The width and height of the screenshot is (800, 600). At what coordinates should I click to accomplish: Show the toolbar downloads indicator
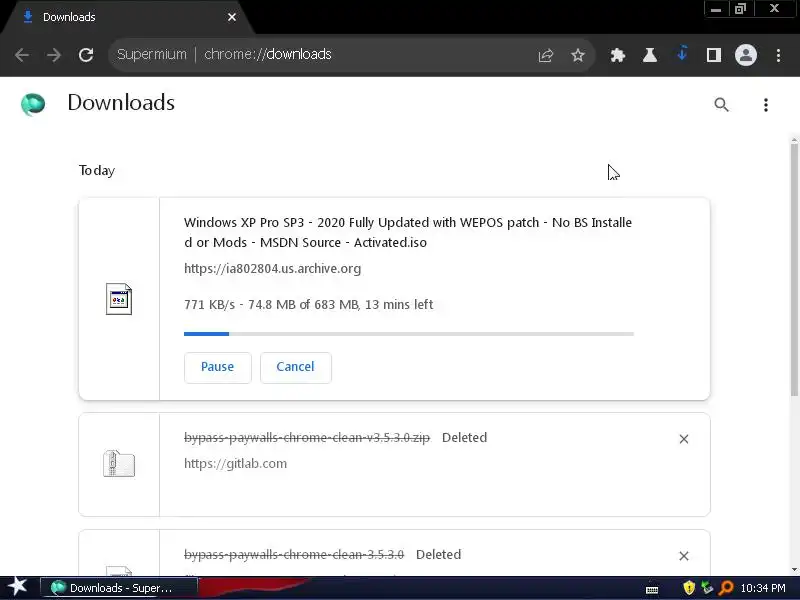coord(682,54)
